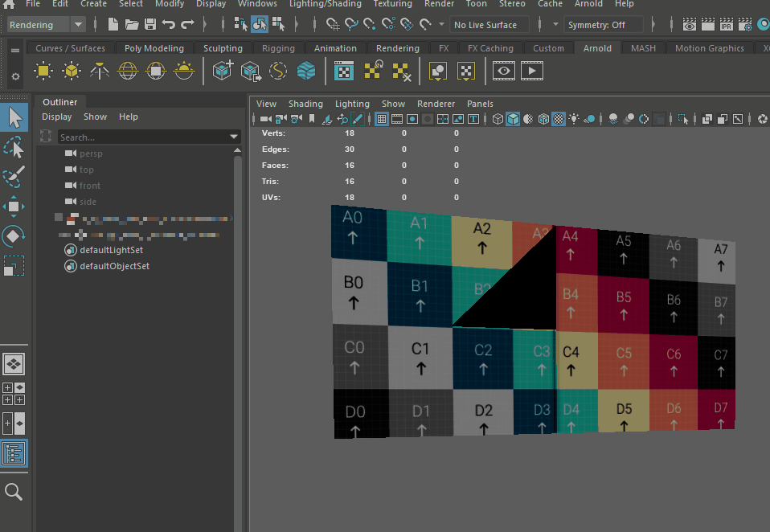Image resolution: width=770 pixels, height=532 pixels.
Task: Click the No Live Surface field
Action: click(x=489, y=25)
